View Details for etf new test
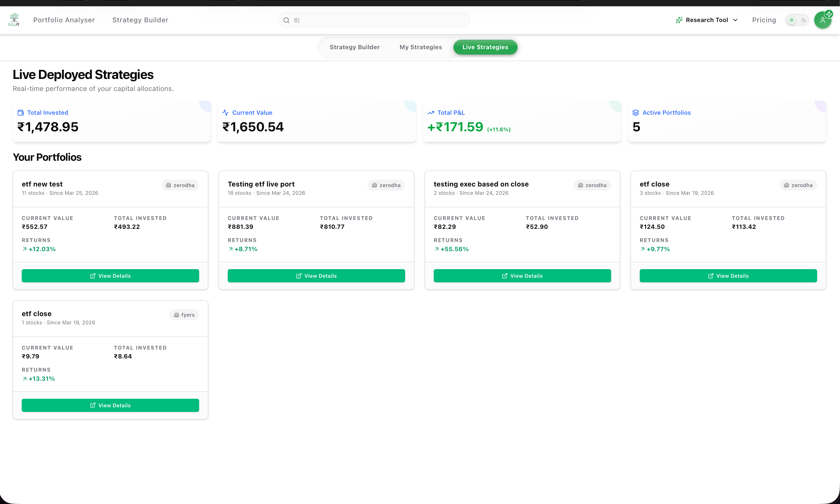840x504 pixels. pyautogui.click(x=110, y=276)
